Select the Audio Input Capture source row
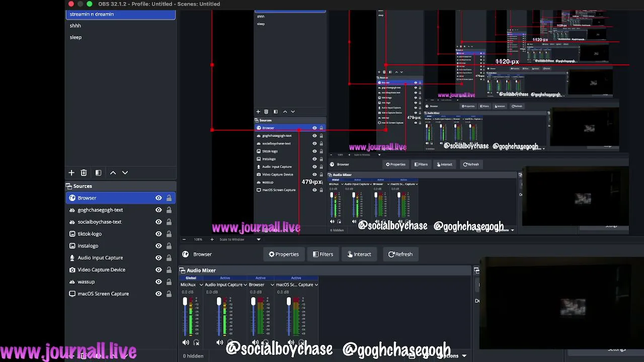The image size is (644, 362). [121, 258]
